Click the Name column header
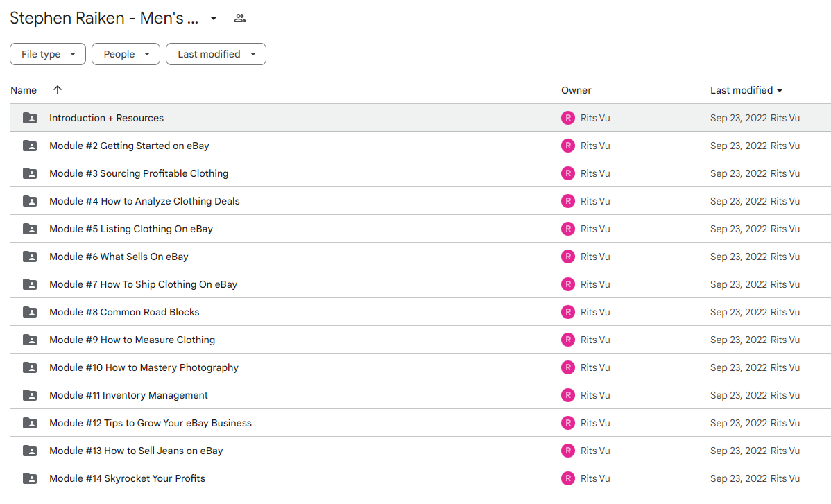The image size is (831, 504). coord(24,90)
